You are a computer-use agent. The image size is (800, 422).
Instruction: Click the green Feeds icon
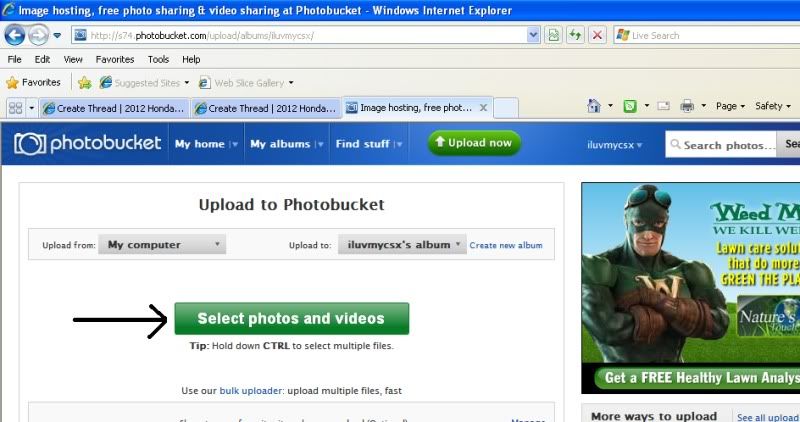pyautogui.click(x=630, y=106)
